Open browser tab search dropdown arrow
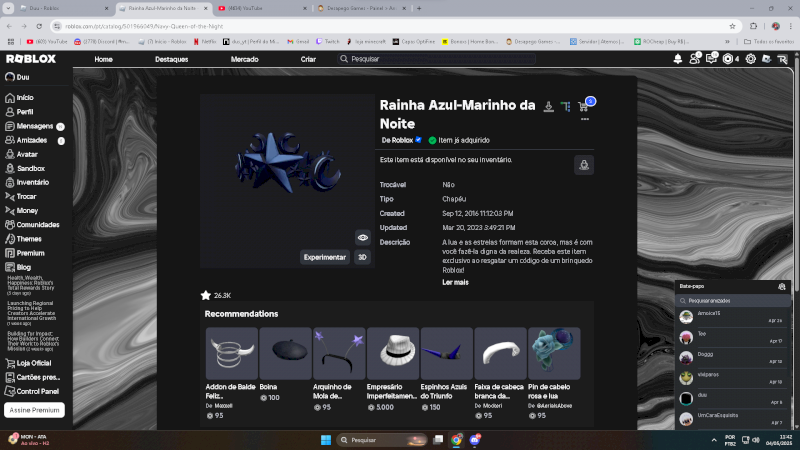 click(x=8, y=8)
